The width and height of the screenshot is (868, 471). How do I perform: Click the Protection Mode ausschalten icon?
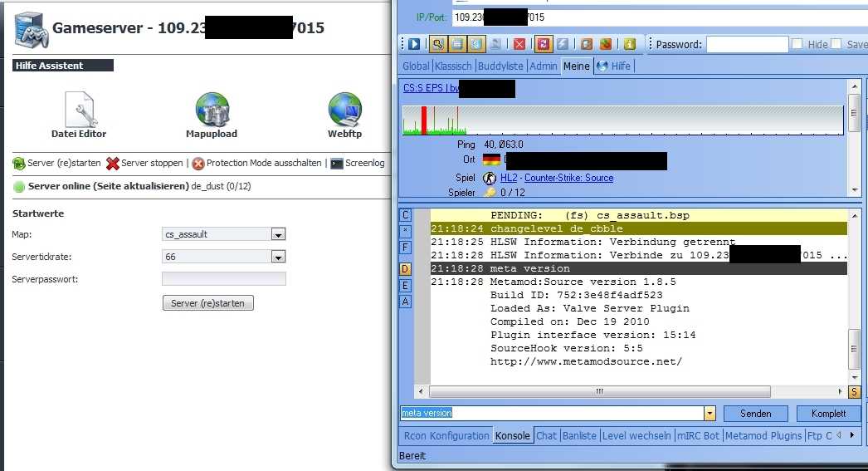click(x=198, y=164)
